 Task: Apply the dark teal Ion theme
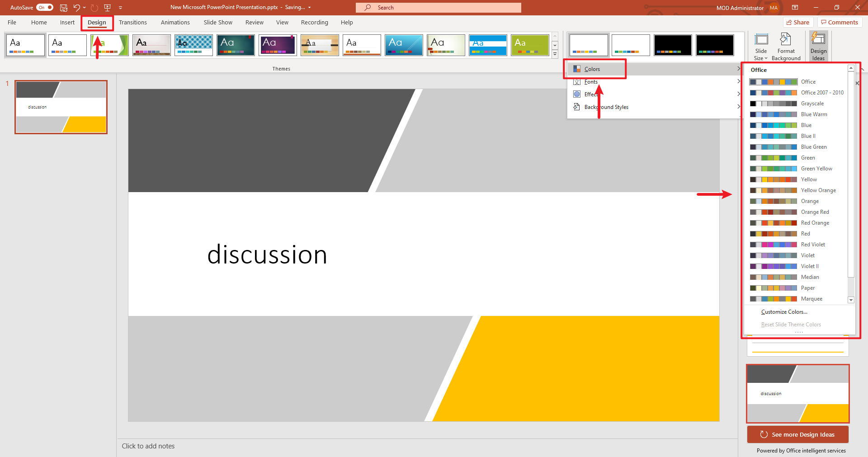[236, 45]
